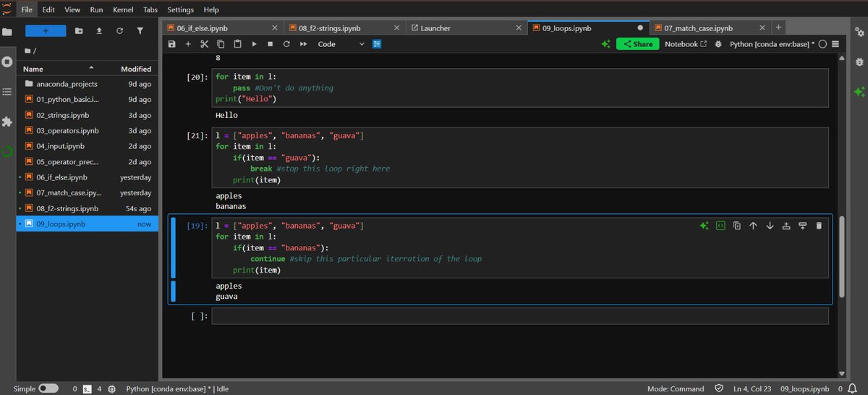868x395 pixels.
Task: Open the Kernel menu
Action: pos(123,10)
